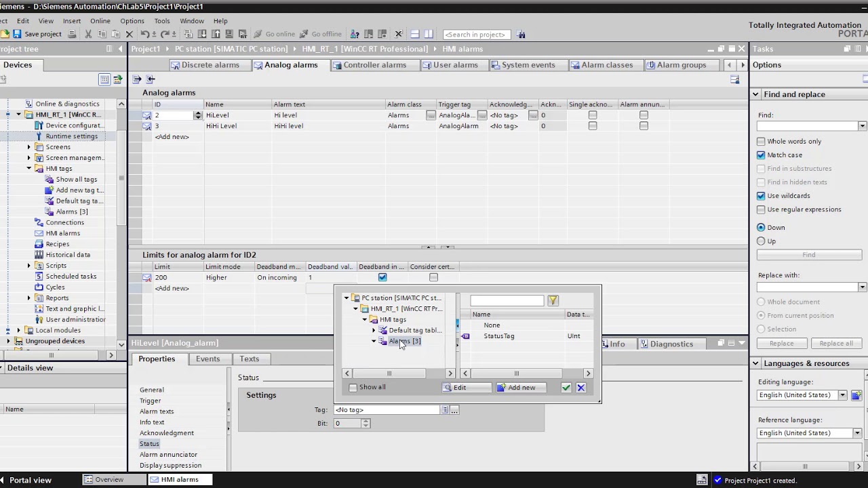Click the Bit value spinner arrows
Image resolution: width=868 pixels, height=488 pixels.
pyautogui.click(x=366, y=424)
